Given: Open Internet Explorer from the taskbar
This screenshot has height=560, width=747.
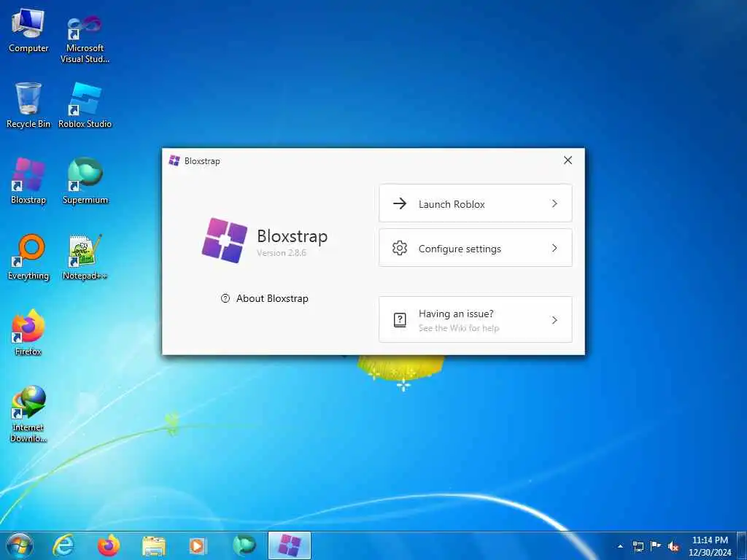Looking at the screenshot, I should (63, 545).
